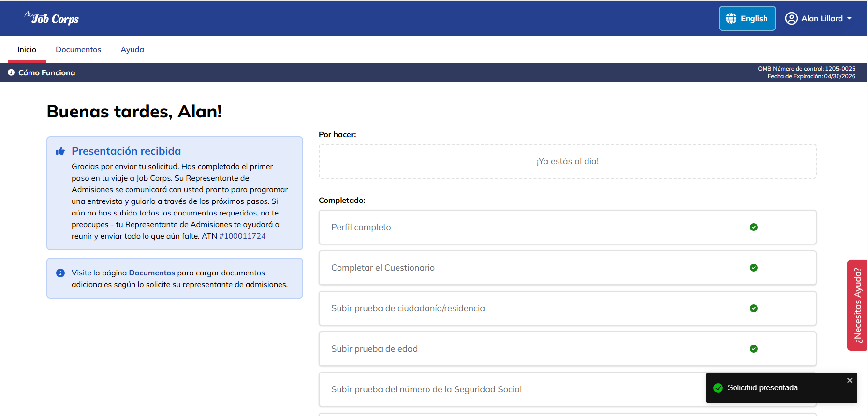Open the Alan Lillard account menu

click(819, 18)
